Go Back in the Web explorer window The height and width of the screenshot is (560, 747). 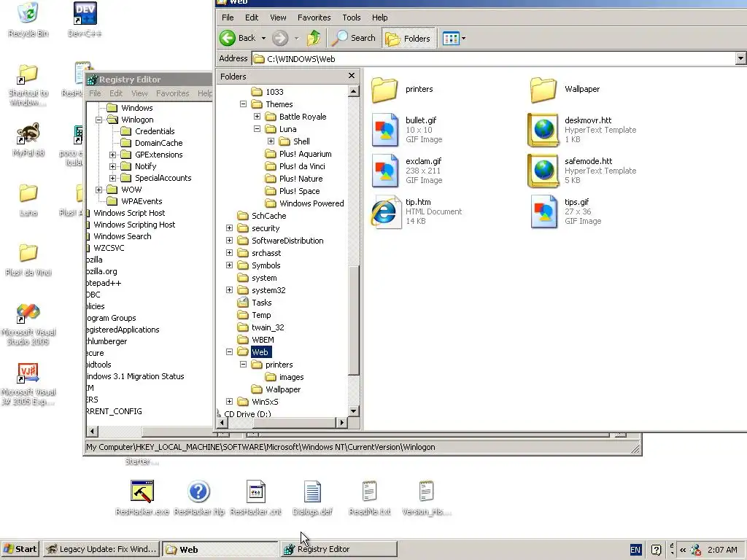click(x=238, y=38)
